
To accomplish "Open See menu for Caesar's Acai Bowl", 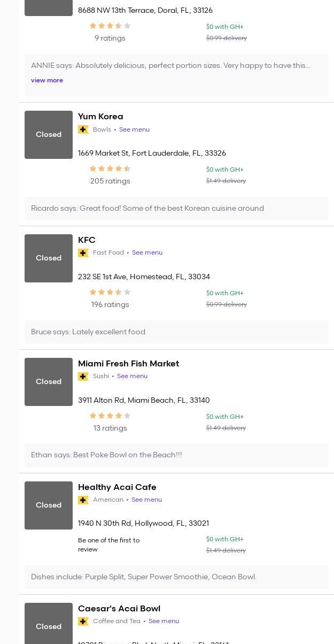I will (x=164, y=621).
